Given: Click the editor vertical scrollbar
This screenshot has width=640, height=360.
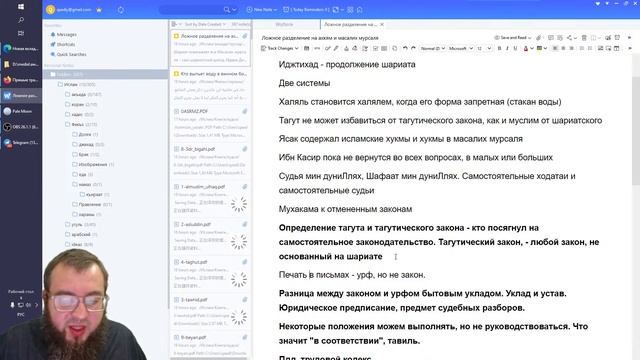Looking at the screenshot, I should (636, 131).
